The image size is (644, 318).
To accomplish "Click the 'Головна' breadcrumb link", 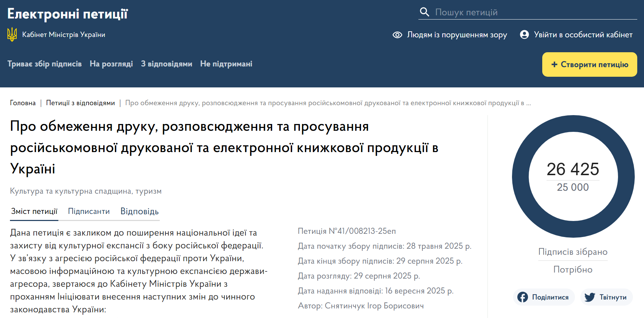I will pos(23,103).
